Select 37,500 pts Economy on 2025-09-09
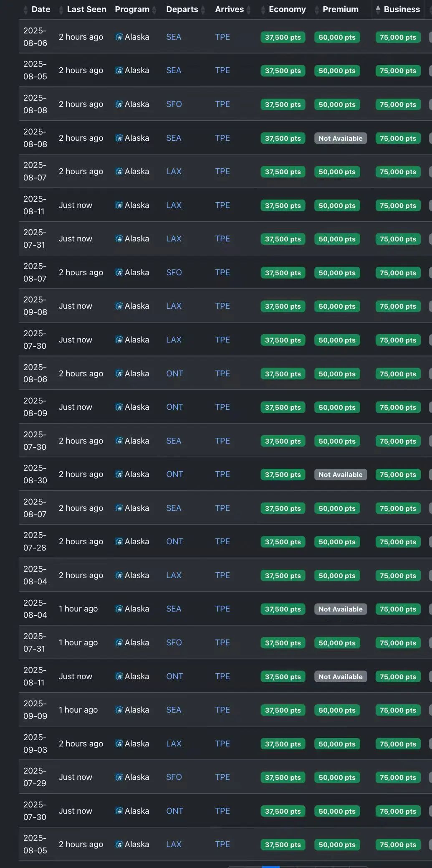The image size is (432, 868). [x=283, y=710]
